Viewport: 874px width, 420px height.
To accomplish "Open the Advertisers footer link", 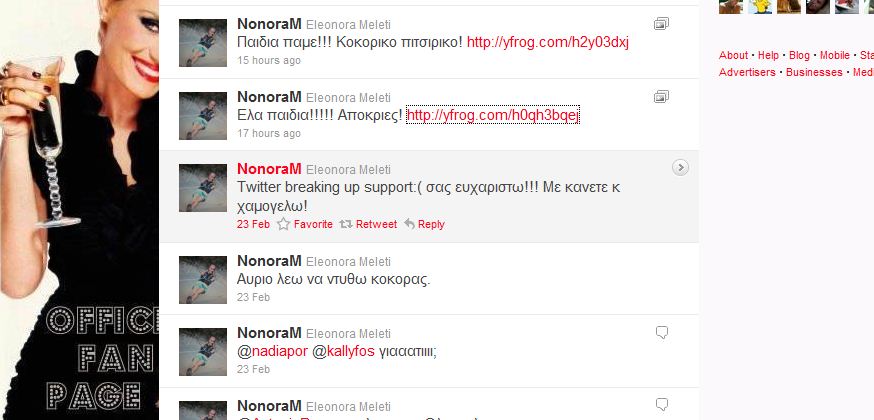I will [x=747, y=72].
